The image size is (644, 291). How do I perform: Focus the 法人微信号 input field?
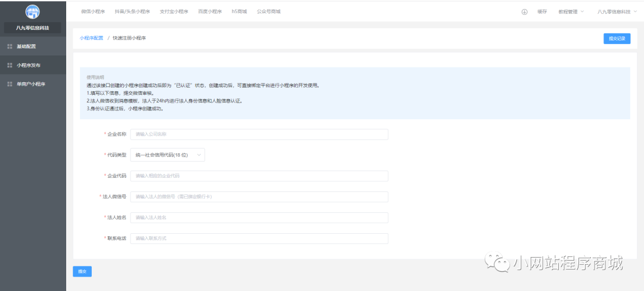coord(259,197)
